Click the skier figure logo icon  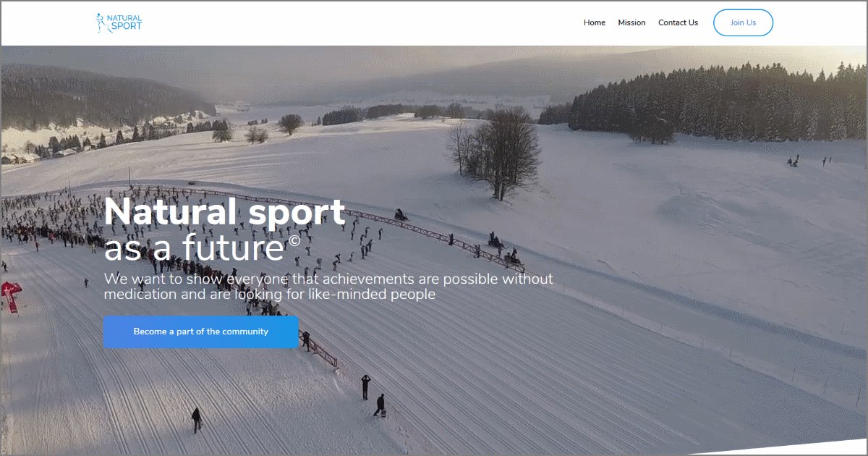(102, 22)
